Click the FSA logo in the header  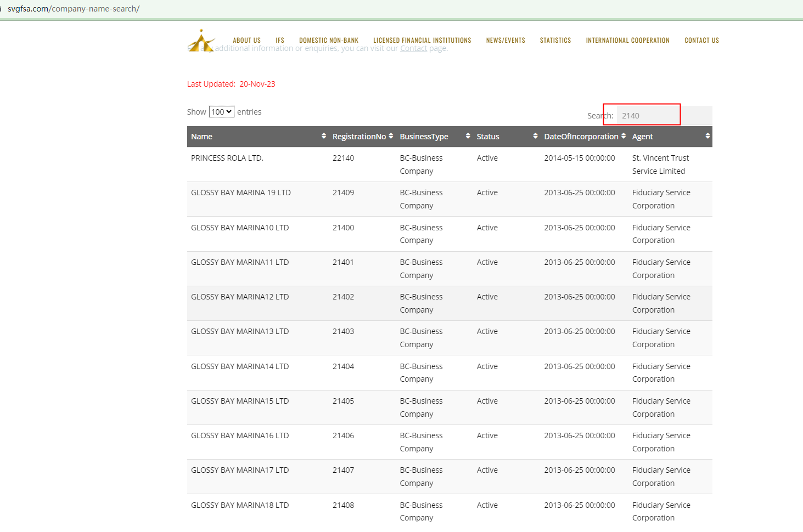[x=201, y=41]
